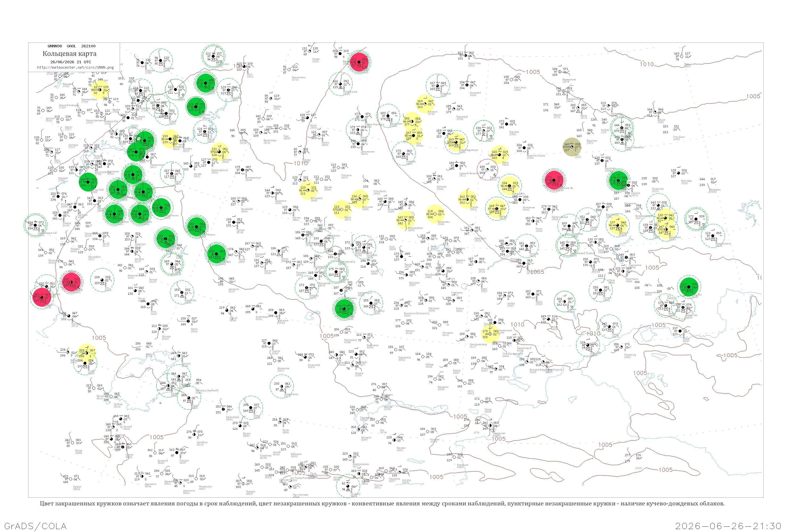Screen dimensions: 798x532
Task: Click the station label "Оренбург"
Action: tap(140, 244)
